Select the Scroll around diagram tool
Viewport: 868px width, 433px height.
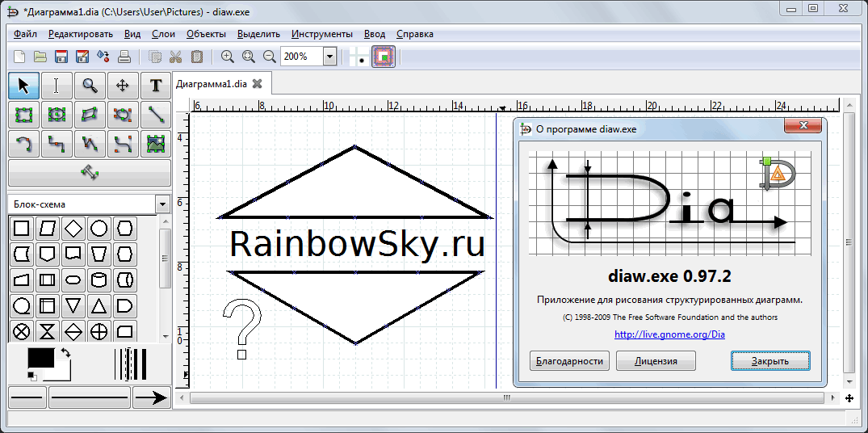[123, 86]
